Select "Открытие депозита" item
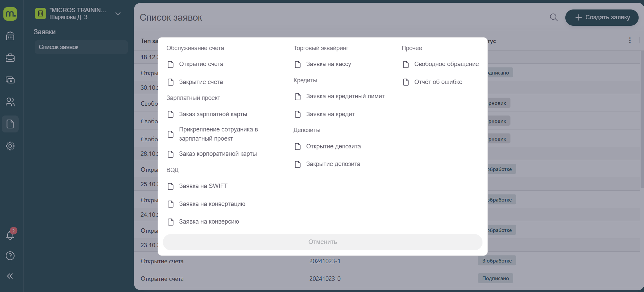The image size is (644, 292). pos(333,146)
